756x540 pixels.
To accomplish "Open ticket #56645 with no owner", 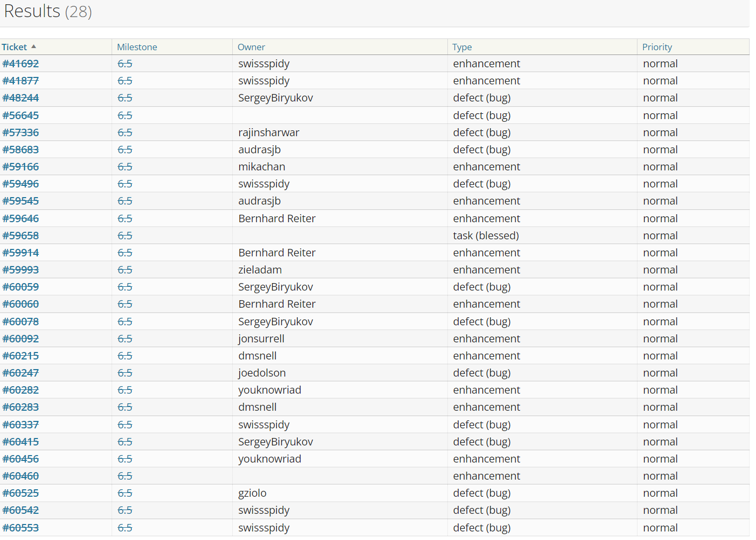I will tap(20, 115).
